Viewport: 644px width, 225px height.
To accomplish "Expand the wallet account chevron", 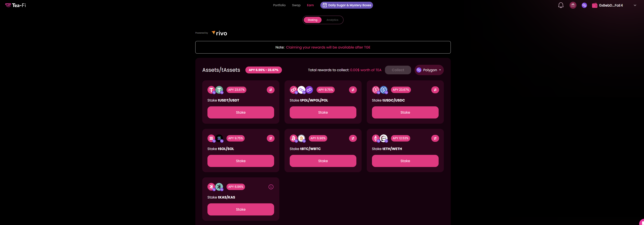I will (x=635, y=5).
